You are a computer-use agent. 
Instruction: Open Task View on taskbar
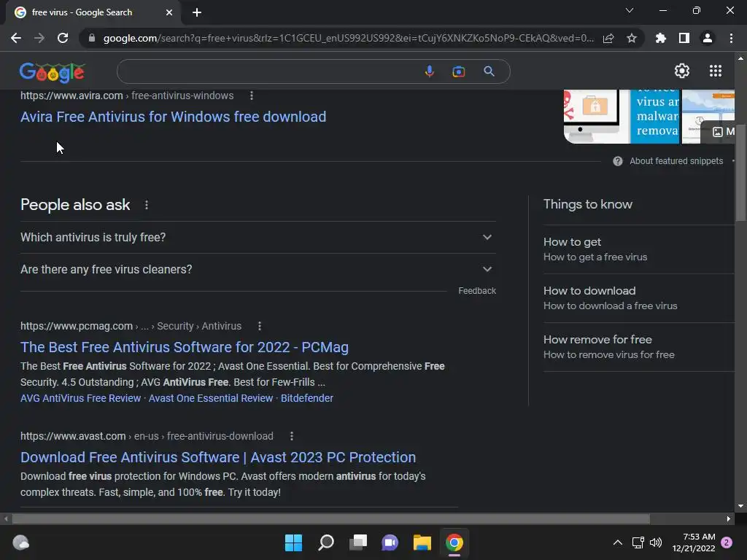click(x=357, y=542)
